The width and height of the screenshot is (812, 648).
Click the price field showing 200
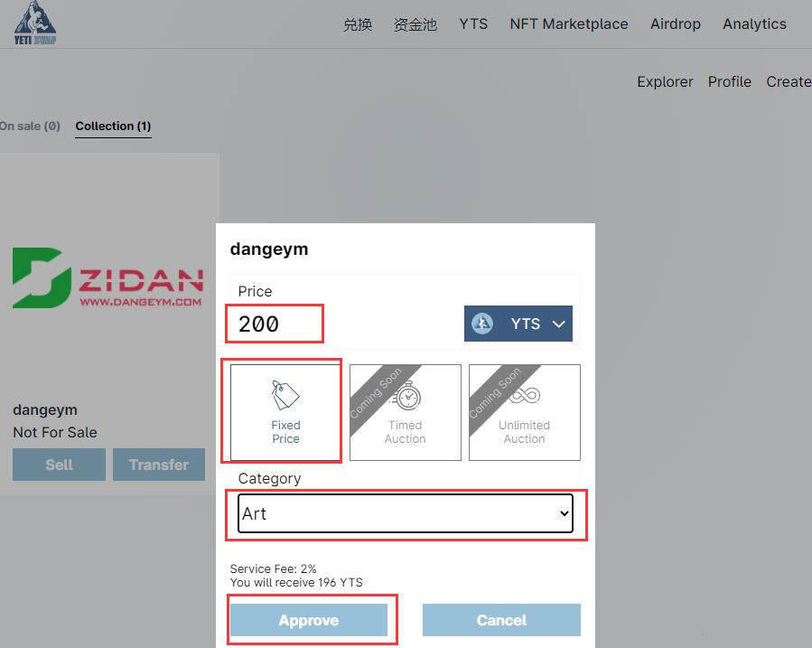pyautogui.click(x=275, y=324)
